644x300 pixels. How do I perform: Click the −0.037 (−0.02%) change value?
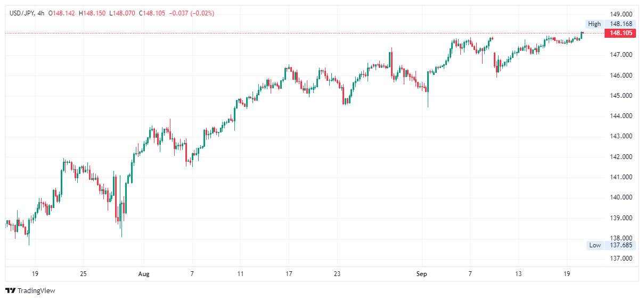click(x=191, y=13)
